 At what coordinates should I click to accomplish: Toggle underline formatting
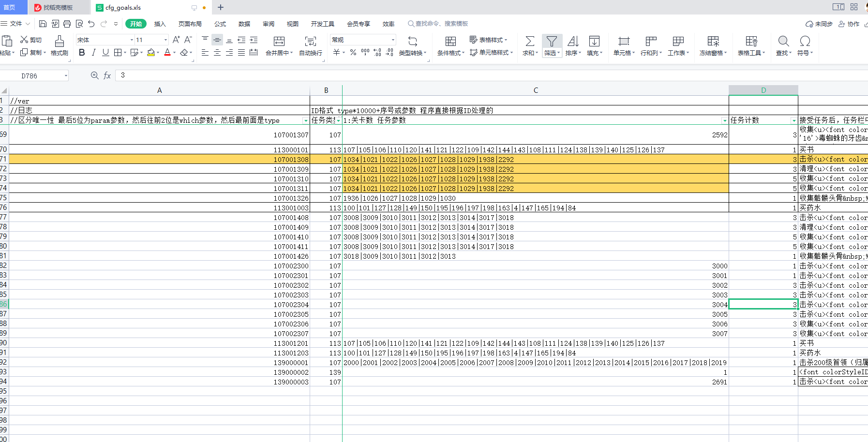(105, 52)
